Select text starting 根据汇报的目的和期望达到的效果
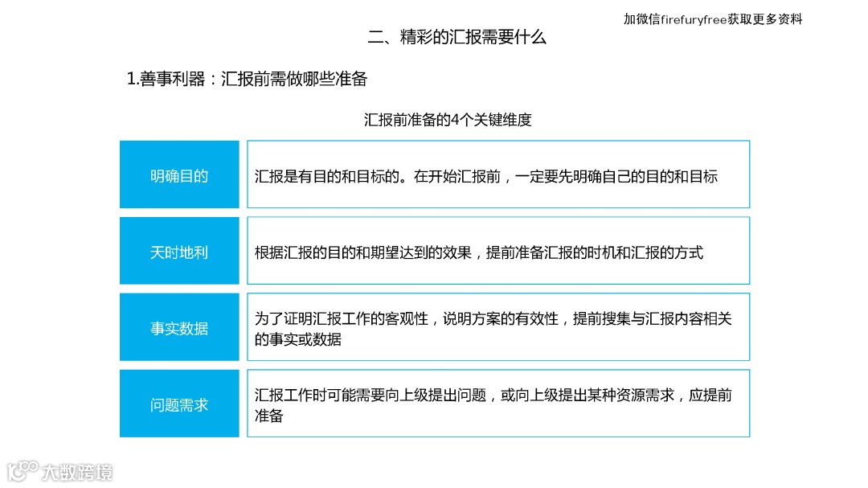The width and height of the screenshot is (868, 488). pyautogui.click(x=479, y=253)
